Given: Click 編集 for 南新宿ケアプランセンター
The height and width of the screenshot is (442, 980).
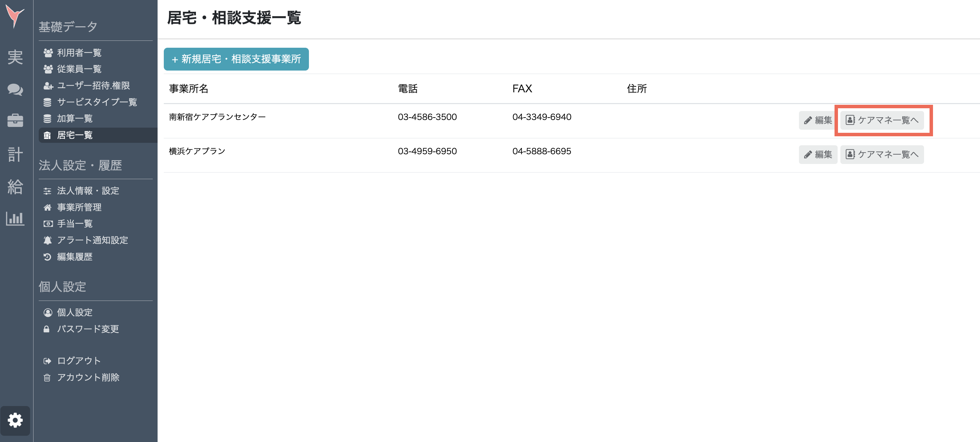Looking at the screenshot, I should [x=818, y=120].
